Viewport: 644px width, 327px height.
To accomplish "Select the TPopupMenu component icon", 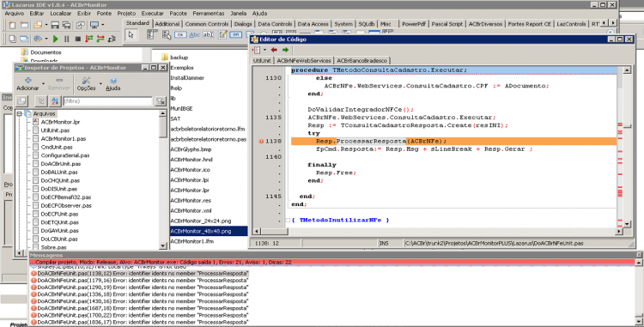I will coord(167,35).
